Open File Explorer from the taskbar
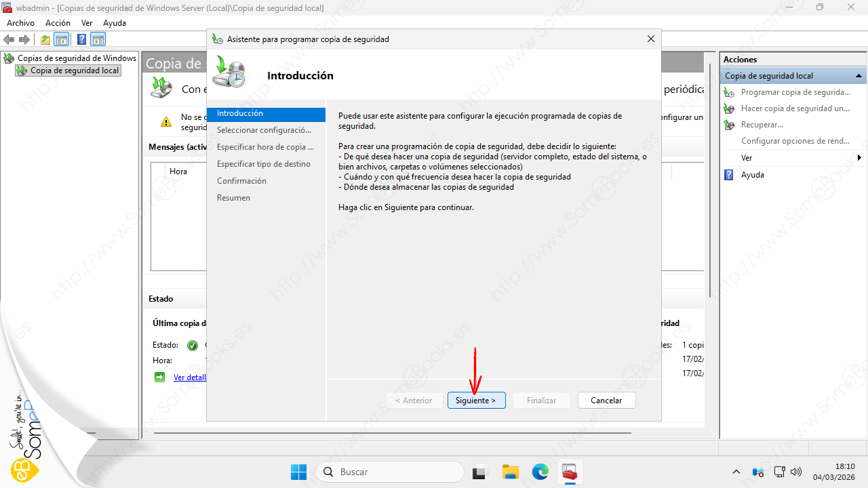The height and width of the screenshot is (488, 868). [510, 472]
